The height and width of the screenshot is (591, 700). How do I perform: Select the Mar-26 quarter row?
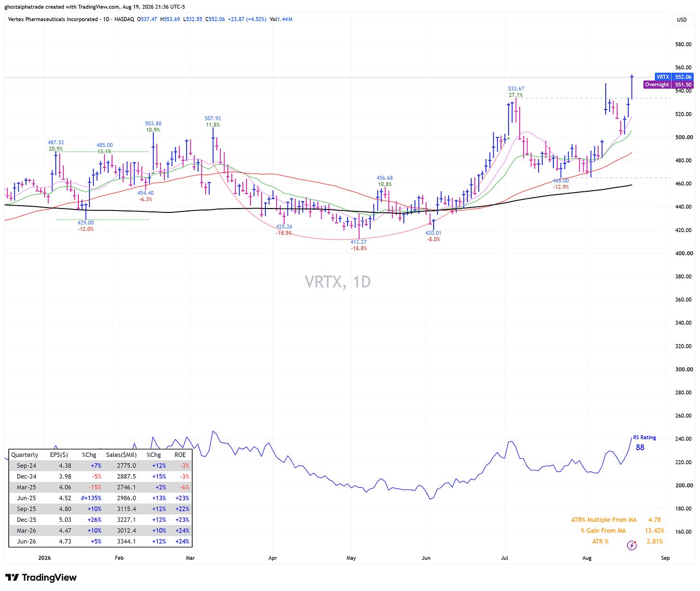pyautogui.click(x=100, y=530)
